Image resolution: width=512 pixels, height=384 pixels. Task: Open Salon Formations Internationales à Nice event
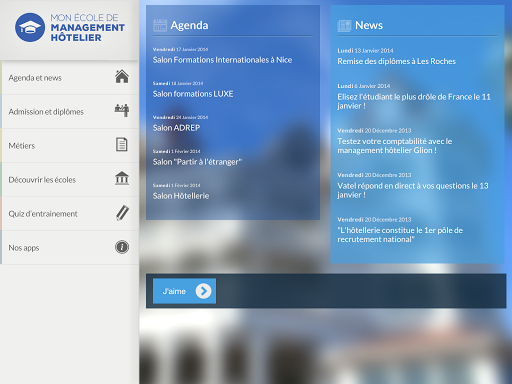coord(222,60)
